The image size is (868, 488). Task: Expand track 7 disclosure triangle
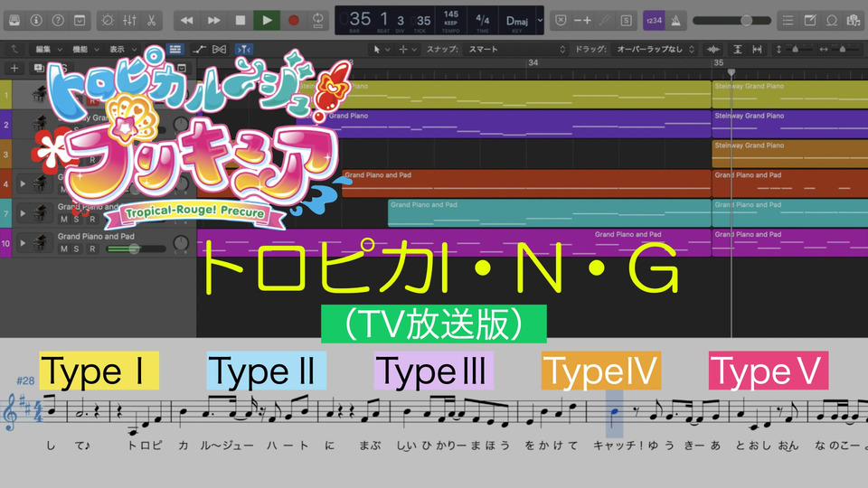coord(23,213)
